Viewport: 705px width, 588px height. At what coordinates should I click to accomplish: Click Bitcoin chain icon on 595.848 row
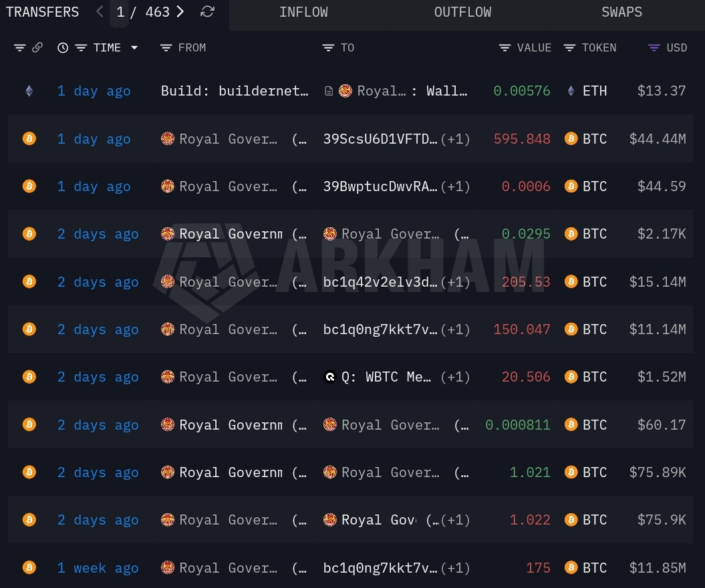click(29, 139)
